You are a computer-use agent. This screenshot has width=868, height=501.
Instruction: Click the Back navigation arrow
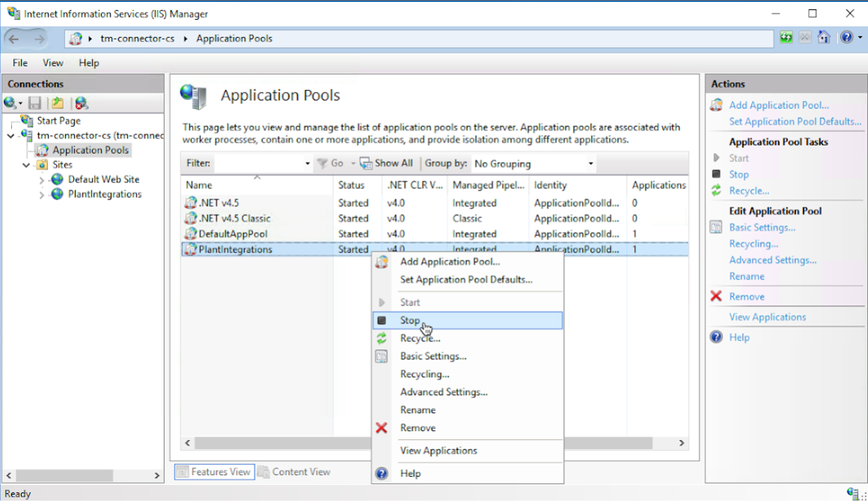pyautogui.click(x=14, y=39)
